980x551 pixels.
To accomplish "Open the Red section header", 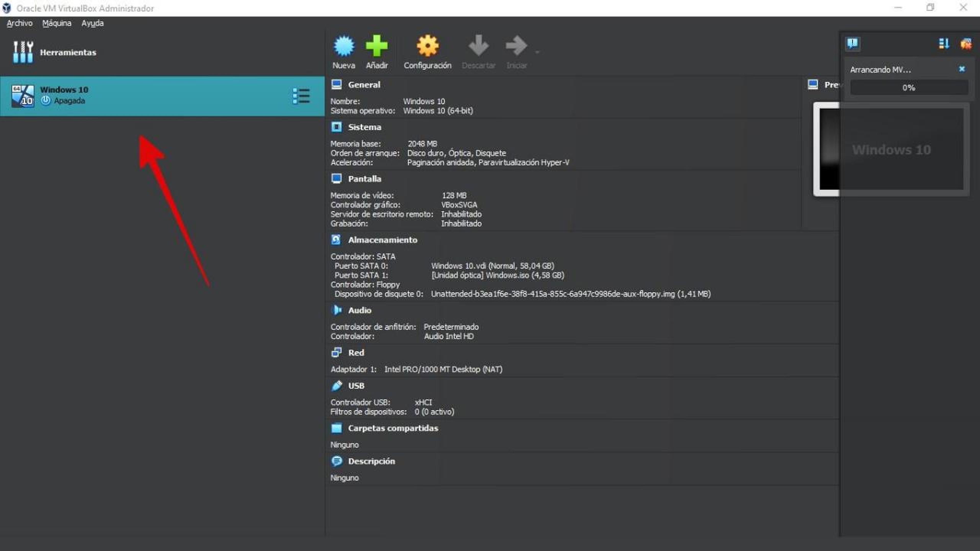I will click(x=356, y=353).
